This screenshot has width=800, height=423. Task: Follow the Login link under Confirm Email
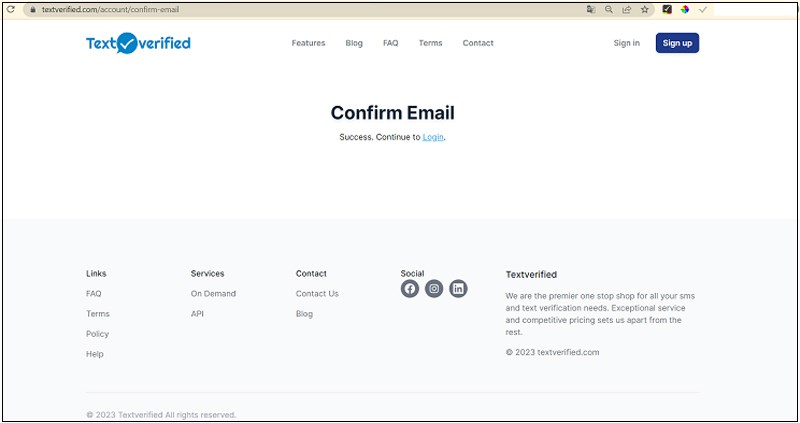(433, 137)
